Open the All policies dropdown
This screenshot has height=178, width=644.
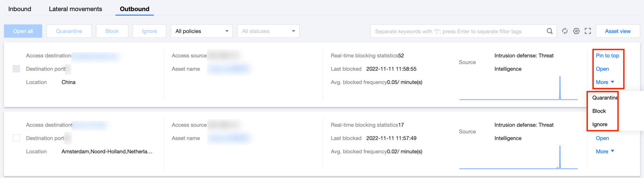click(x=202, y=31)
